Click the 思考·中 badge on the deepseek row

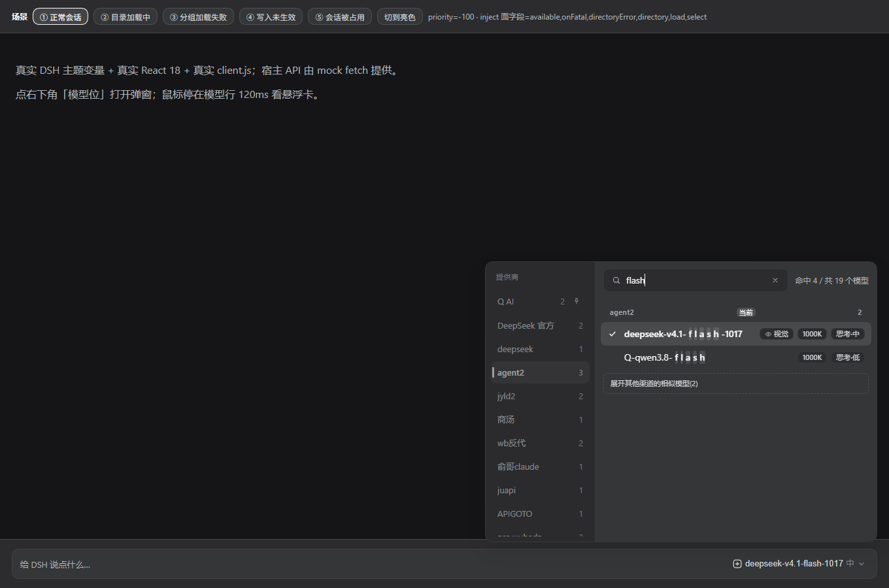coord(848,334)
